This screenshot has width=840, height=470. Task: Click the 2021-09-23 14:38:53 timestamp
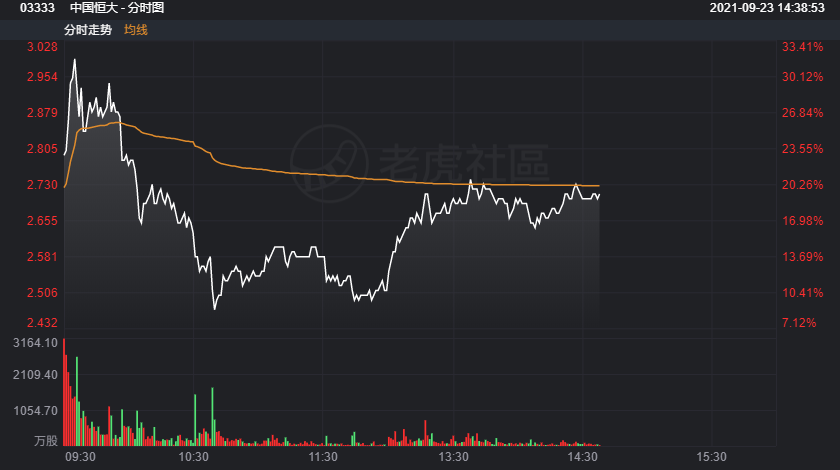point(767,8)
